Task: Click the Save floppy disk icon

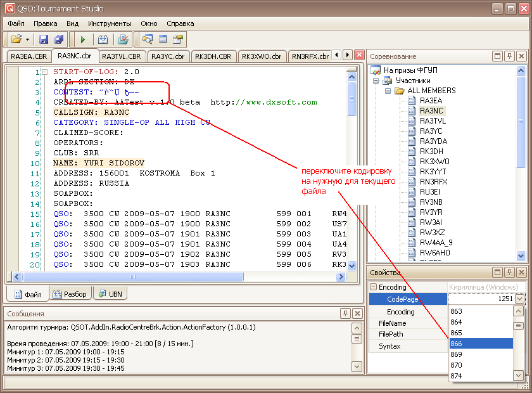Action: (44, 39)
